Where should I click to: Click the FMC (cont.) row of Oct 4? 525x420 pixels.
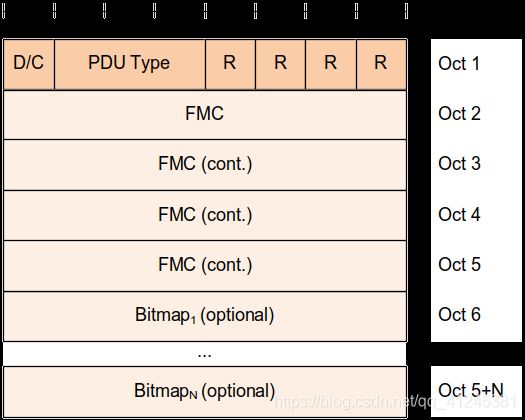point(205,215)
